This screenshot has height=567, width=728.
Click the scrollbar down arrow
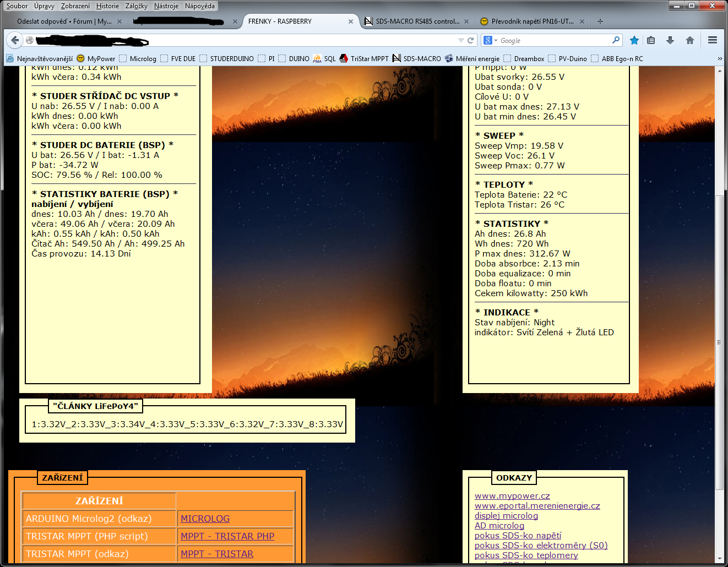tap(719, 558)
